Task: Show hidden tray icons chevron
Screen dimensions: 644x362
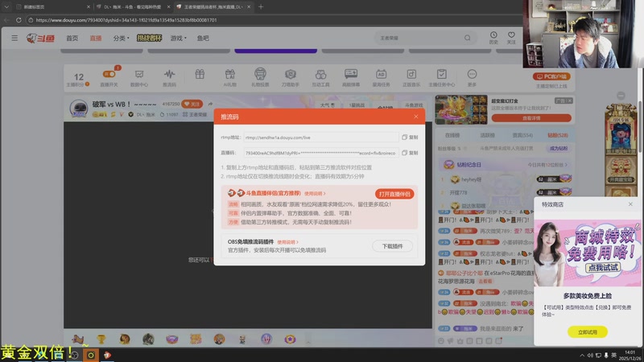Action: pyautogui.click(x=582, y=355)
